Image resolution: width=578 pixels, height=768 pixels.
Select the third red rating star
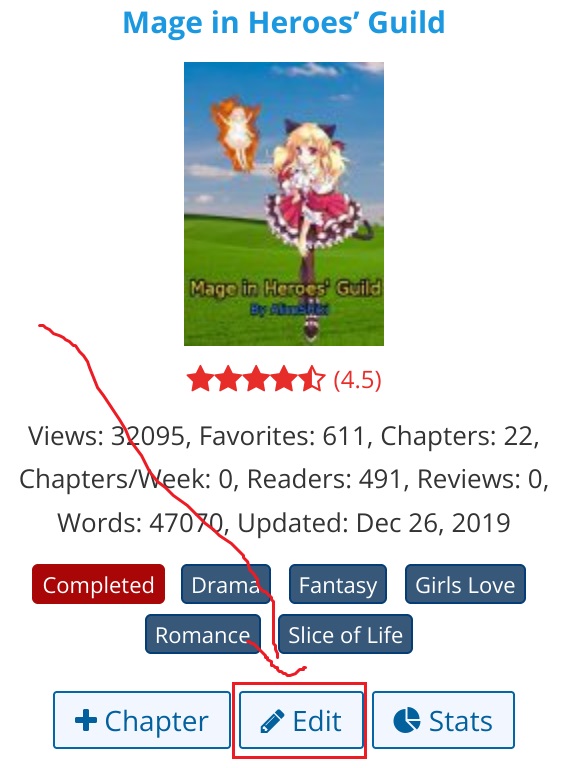tap(256, 379)
